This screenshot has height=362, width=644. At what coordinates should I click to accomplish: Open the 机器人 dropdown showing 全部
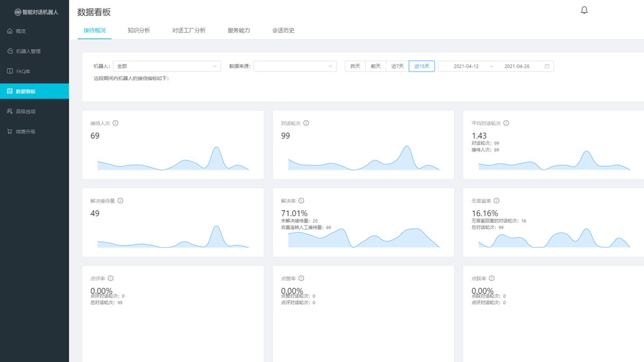(167, 67)
